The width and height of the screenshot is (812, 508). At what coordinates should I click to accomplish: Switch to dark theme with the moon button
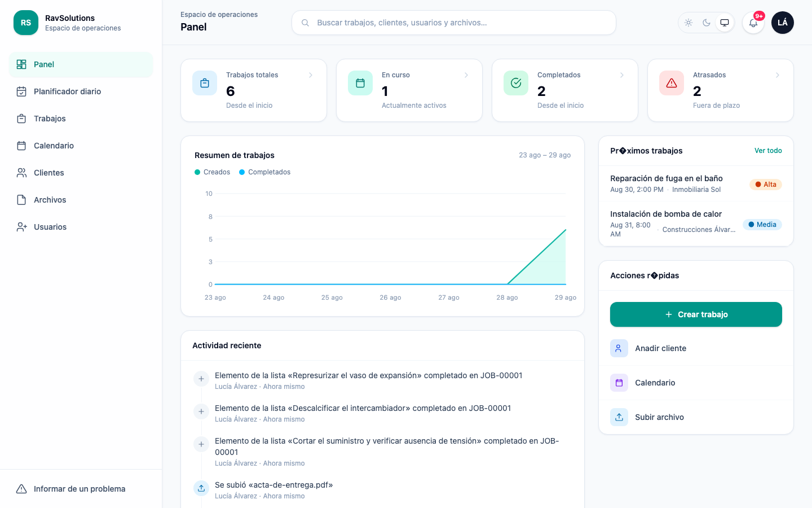point(707,23)
